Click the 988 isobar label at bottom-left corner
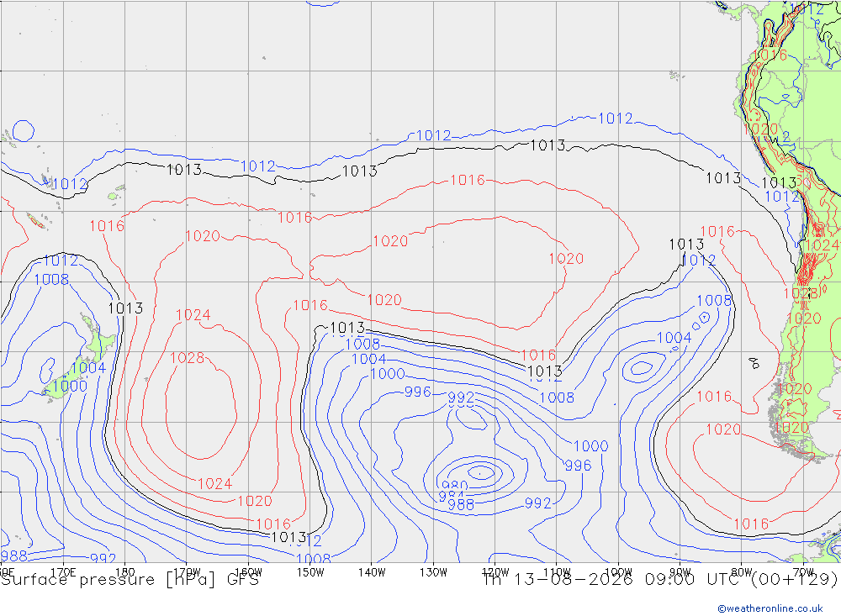 coord(14,555)
